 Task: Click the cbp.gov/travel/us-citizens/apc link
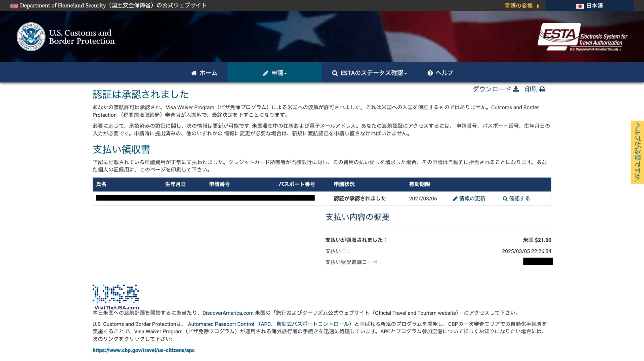pyautogui.click(x=143, y=350)
